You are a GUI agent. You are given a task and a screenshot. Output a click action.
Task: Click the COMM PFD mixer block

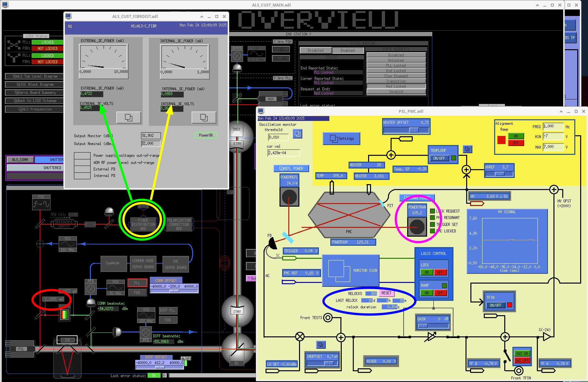pos(91,287)
